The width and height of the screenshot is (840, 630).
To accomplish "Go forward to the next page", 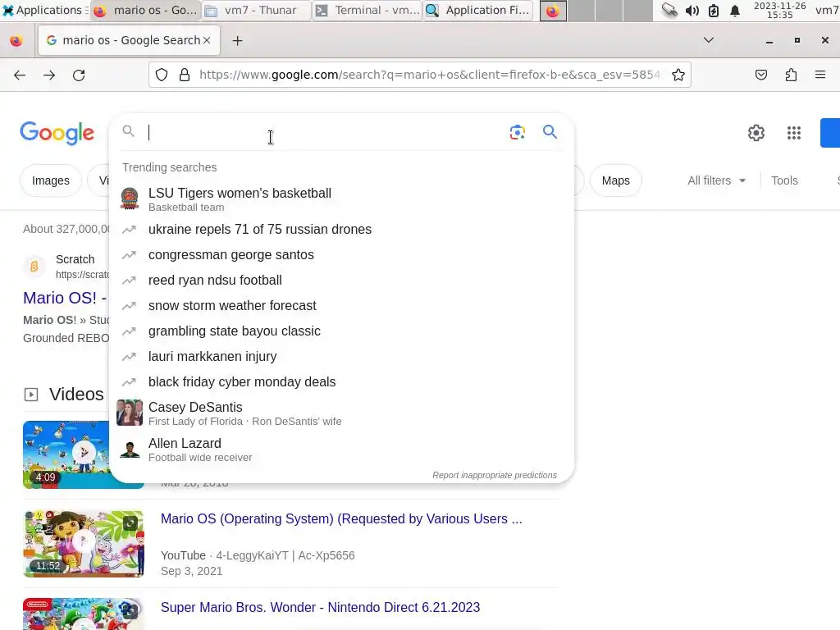I will pos(49,75).
